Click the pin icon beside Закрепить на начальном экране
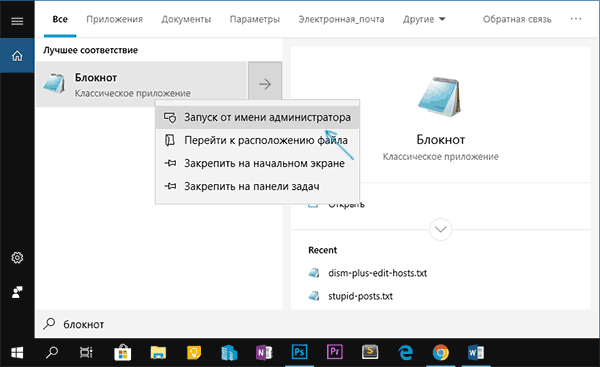This screenshot has width=600, height=367. pyautogui.click(x=170, y=163)
